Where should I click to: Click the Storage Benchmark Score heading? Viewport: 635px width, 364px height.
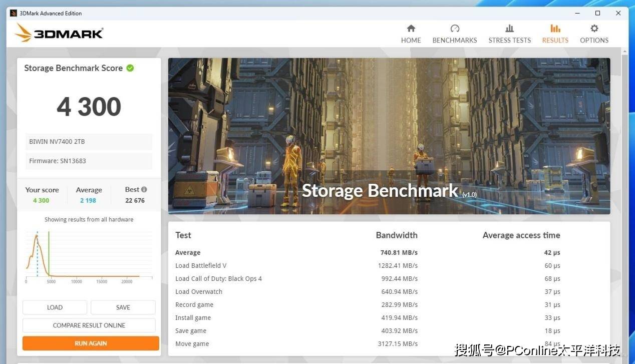pos(74,68)
